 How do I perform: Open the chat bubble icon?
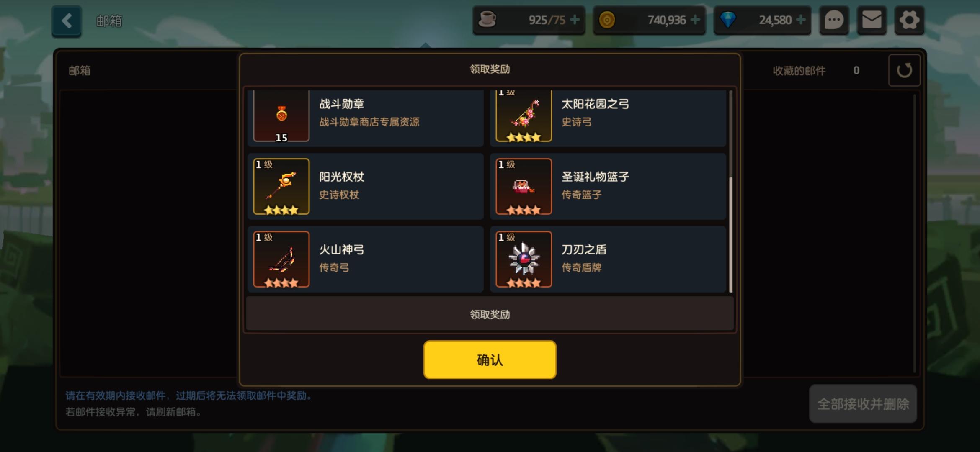(834, 20)
